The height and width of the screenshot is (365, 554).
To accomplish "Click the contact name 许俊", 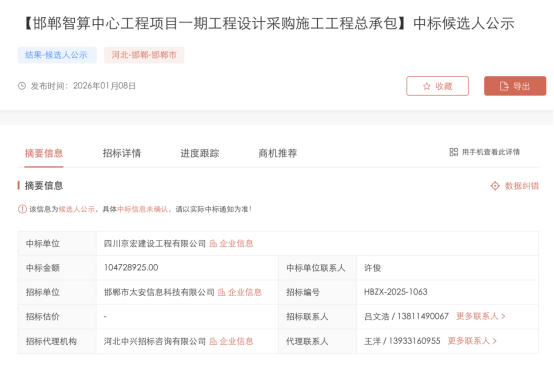I will [x=373, y=268].
